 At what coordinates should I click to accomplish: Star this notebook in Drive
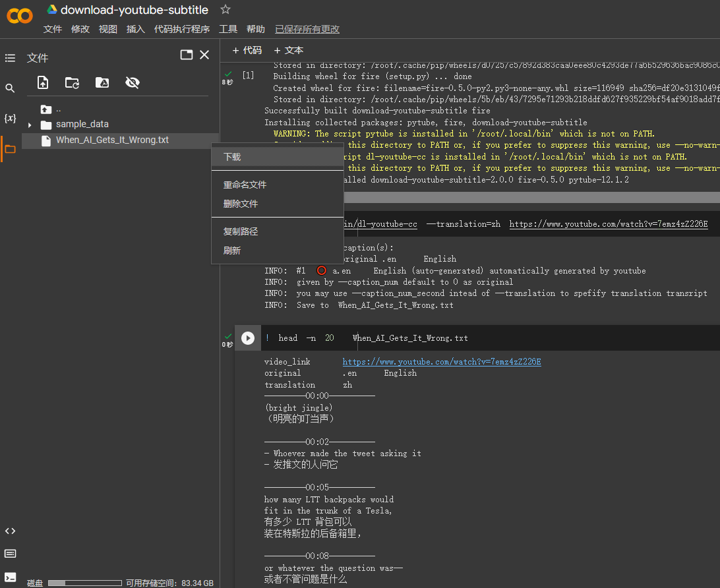225,10
